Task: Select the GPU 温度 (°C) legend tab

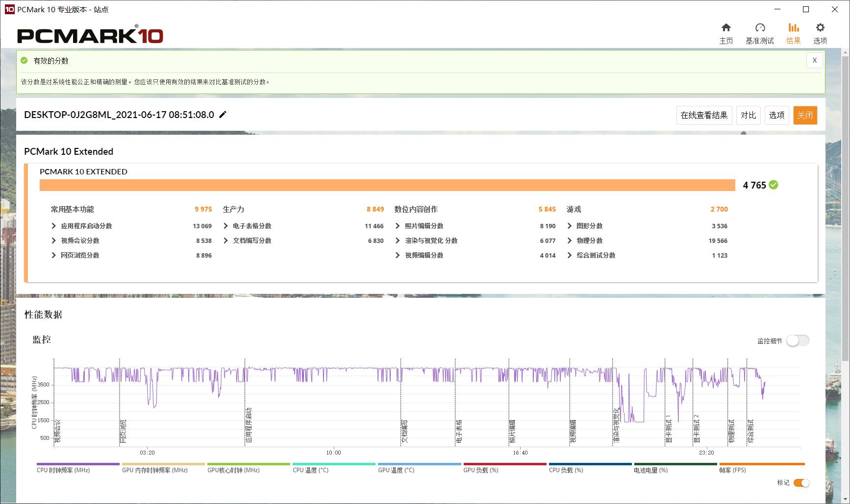Action: pos(420,468)
